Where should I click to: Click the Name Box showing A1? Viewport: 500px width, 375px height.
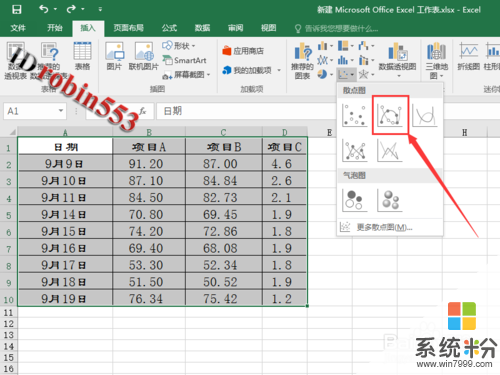tap(30, 111)
